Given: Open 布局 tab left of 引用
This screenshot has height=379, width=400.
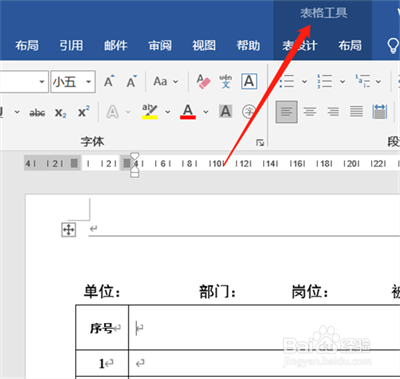Looking at the screenshot, I should pos(27,45).
